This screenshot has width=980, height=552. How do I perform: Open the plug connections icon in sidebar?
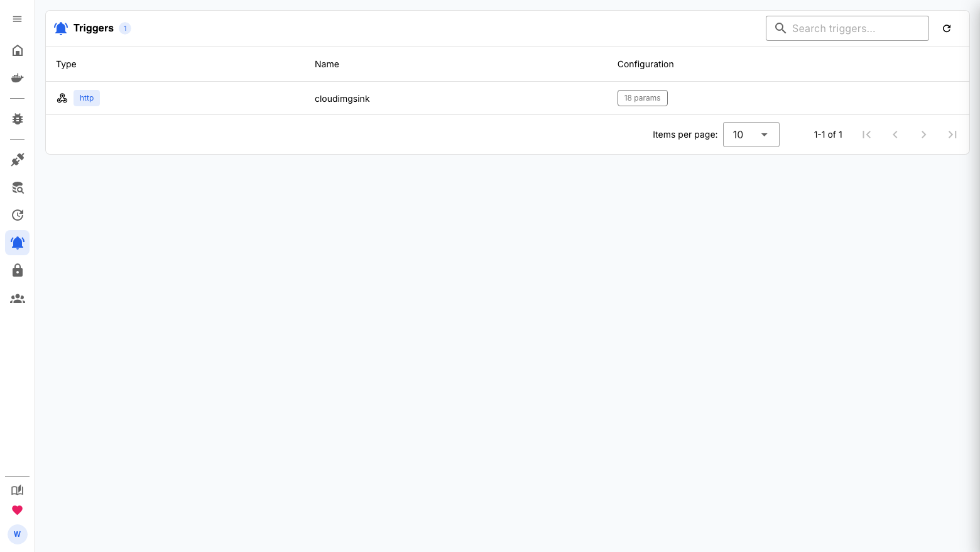coord(18,160)
